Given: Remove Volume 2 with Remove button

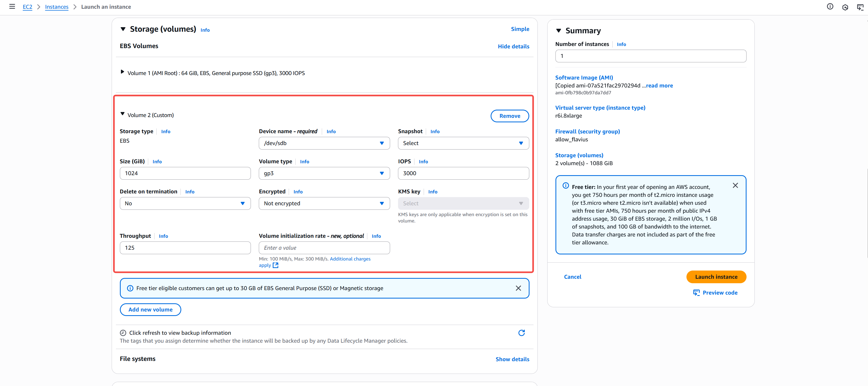Looking at the screenshot, I should 509,116.
